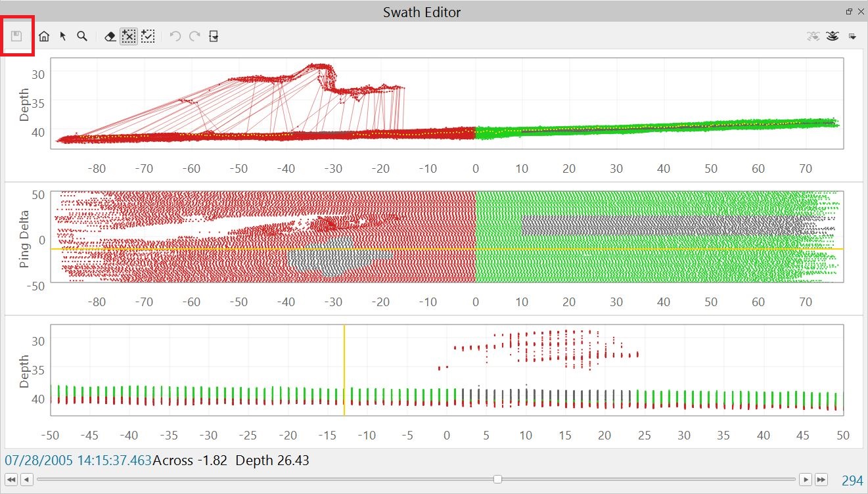The height and width of the screenshot is (494, 868).
Task: Toggle the dark sonar ping icon
Action: [x=833, y=37]
